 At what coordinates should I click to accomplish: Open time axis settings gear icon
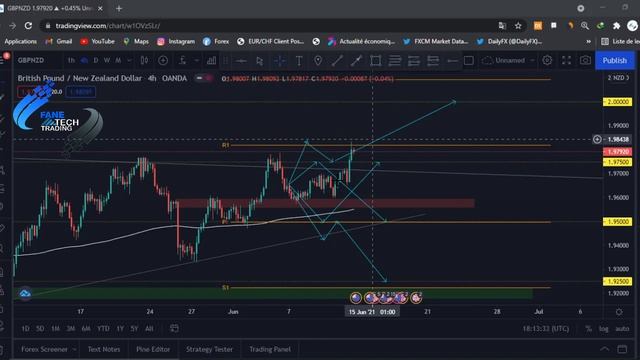[x=619, y=312]
